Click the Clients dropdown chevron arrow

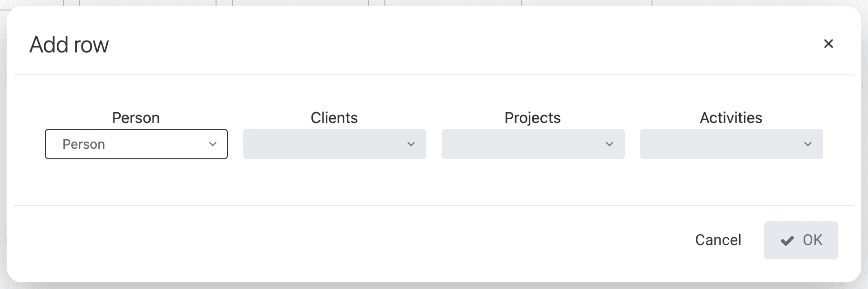click(x=411, y=144)
